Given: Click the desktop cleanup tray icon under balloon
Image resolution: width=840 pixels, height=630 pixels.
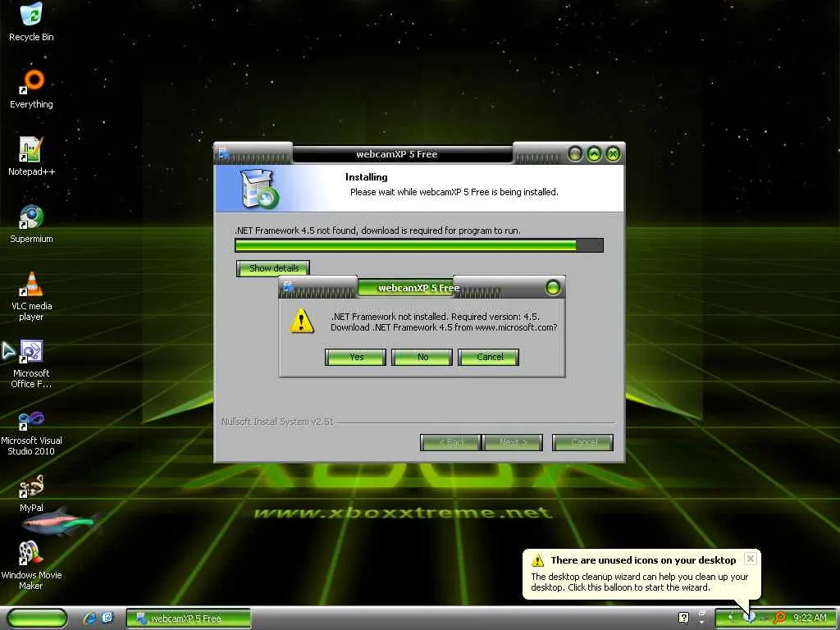Looking at the screenshot, I should tap(750, 618).
